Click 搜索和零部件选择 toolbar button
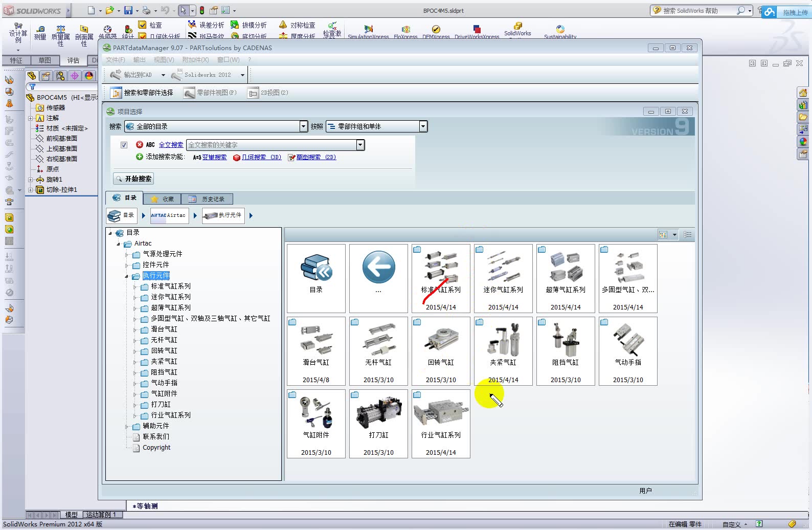 pyautogui.click(x=142, y=93)
